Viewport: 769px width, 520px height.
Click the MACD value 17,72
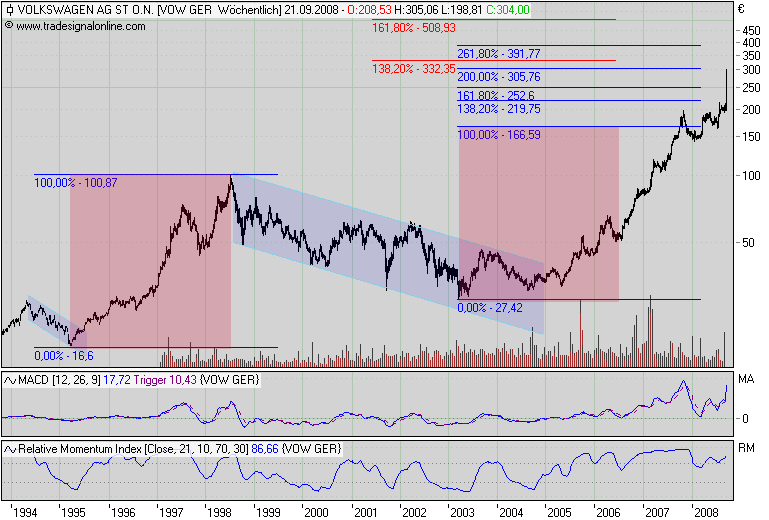[117, 380]
